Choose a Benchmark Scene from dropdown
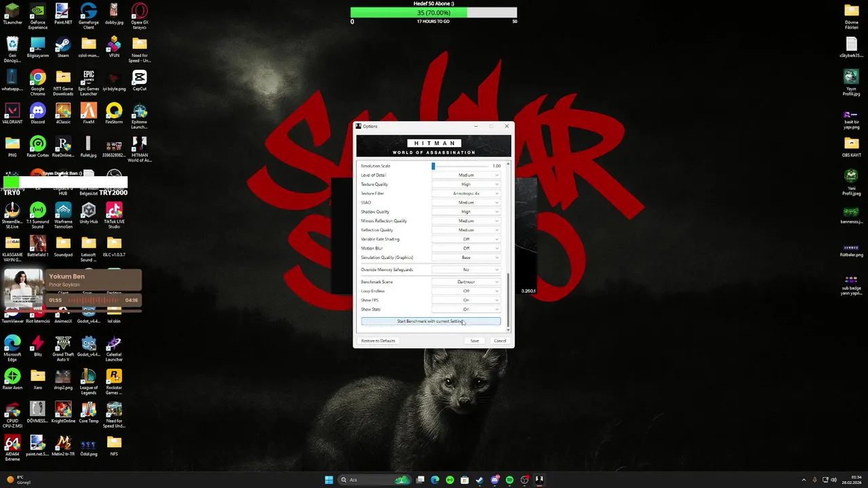The height and width of the screenshot is (488, 868). tap(466, 282)
